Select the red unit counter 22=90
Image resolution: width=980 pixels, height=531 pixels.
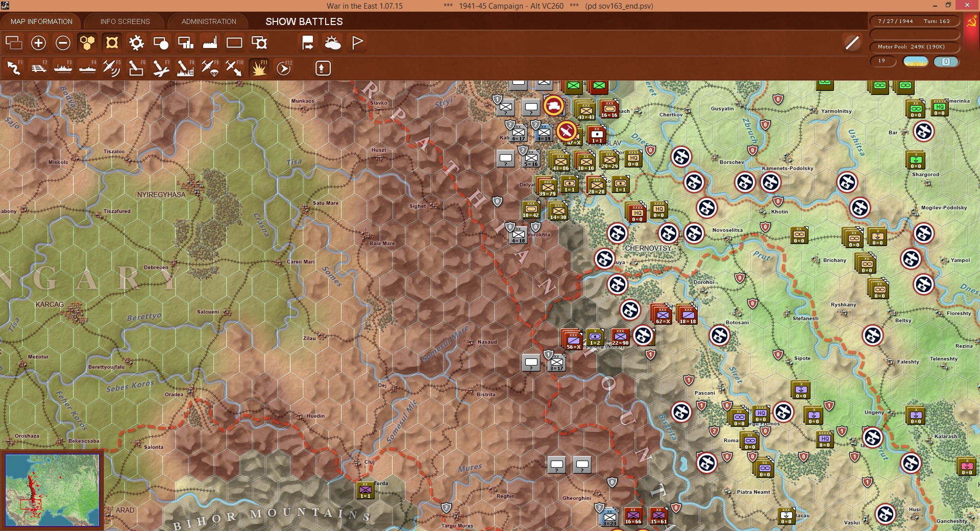coord(620,337)
